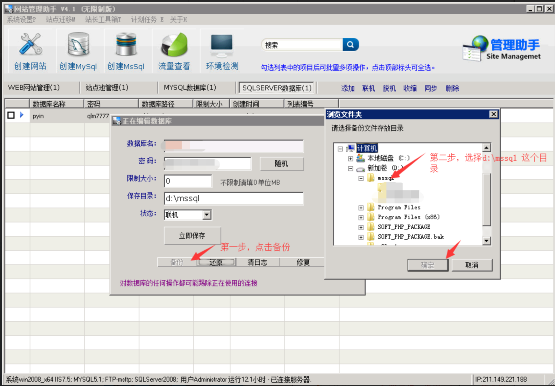Click the 删除 link
Viewport: 555px width, 386px height.
click(452, 88)
